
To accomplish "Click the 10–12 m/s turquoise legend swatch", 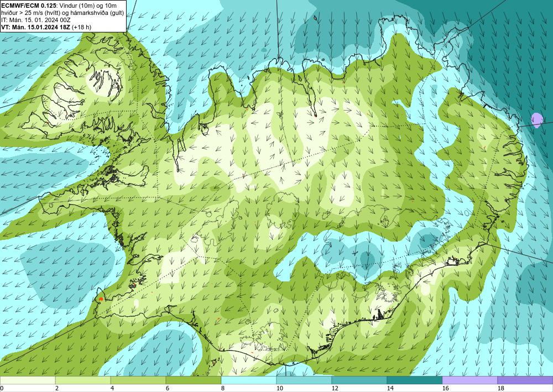I will 304,380.
